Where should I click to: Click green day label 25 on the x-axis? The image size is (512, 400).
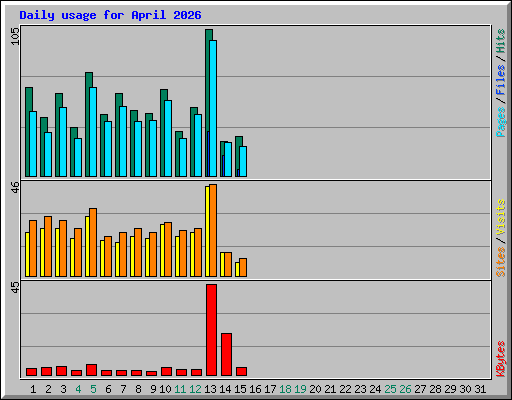390,389
